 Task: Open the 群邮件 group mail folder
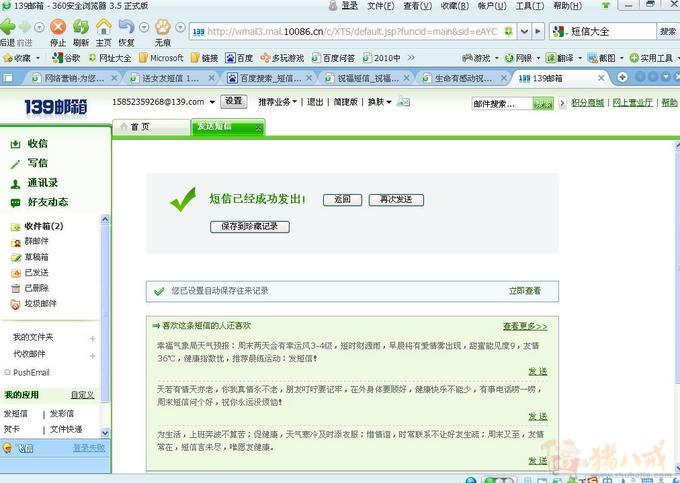(30, 242)
